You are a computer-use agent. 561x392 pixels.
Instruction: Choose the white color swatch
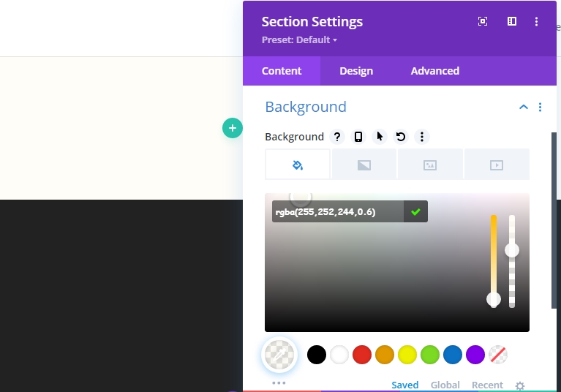point(339,355)
